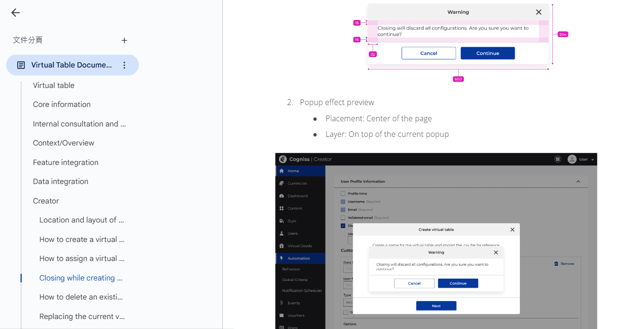The height and width of the screenshot is (329, 644).
Task: Open the three-dot menu for the Virtual Table tab
Action: tap(125, 65)
